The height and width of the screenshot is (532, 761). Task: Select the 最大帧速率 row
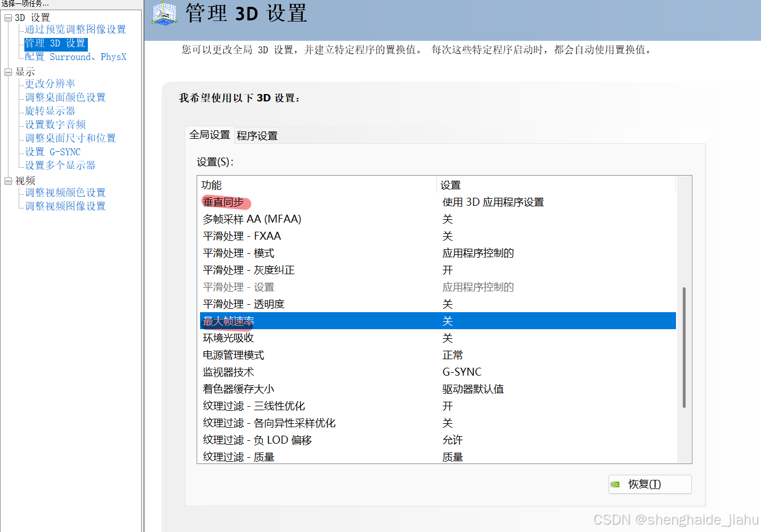[x=437, y=321]
